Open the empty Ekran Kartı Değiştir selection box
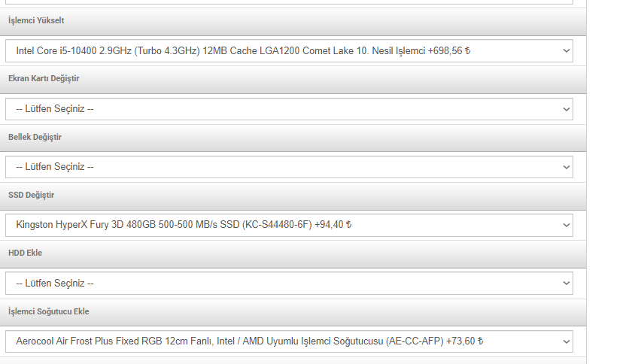 [286, 109]
